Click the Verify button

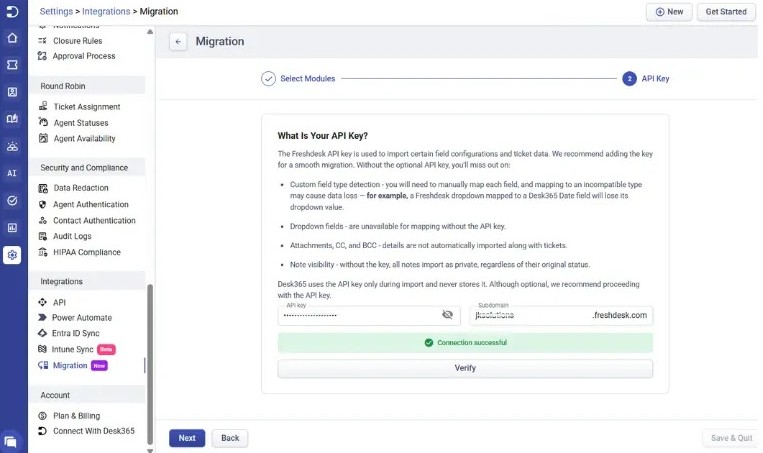(465, 368)
